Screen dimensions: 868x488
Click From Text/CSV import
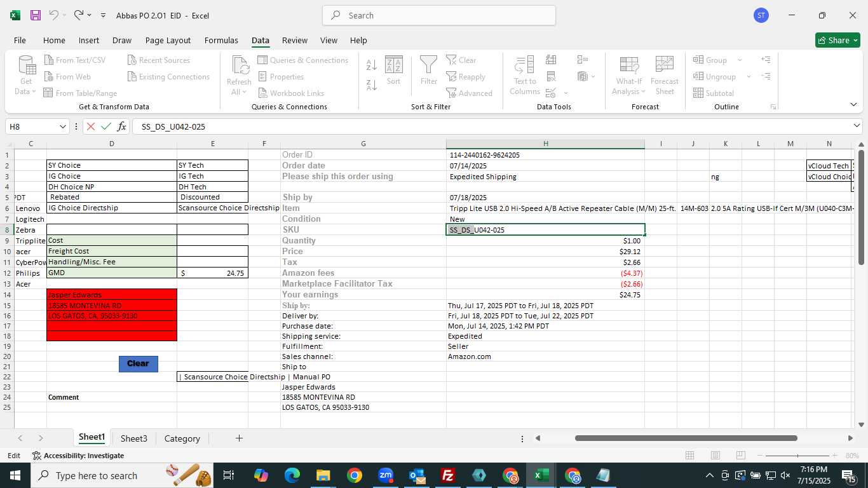coord(74,60)
